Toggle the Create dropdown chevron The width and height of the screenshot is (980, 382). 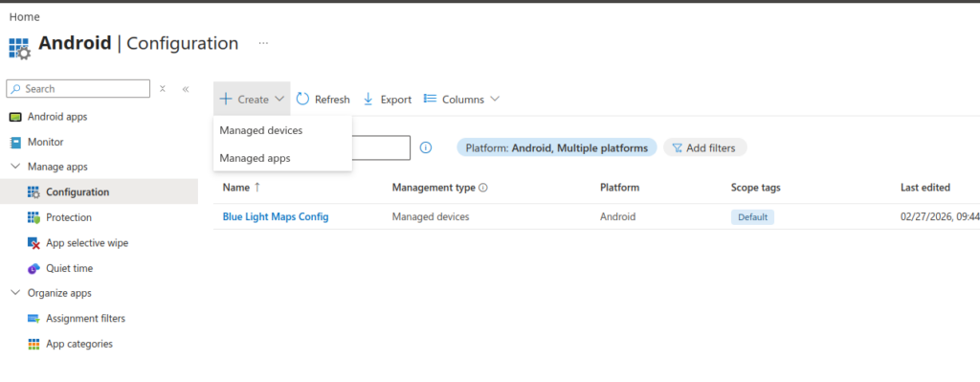click(x=279, y=99)
